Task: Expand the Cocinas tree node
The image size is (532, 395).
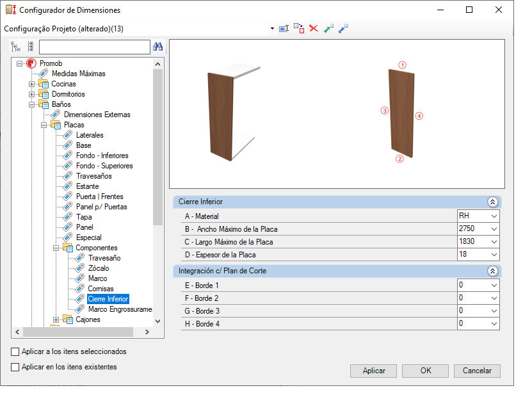Action: pos(31,84)
